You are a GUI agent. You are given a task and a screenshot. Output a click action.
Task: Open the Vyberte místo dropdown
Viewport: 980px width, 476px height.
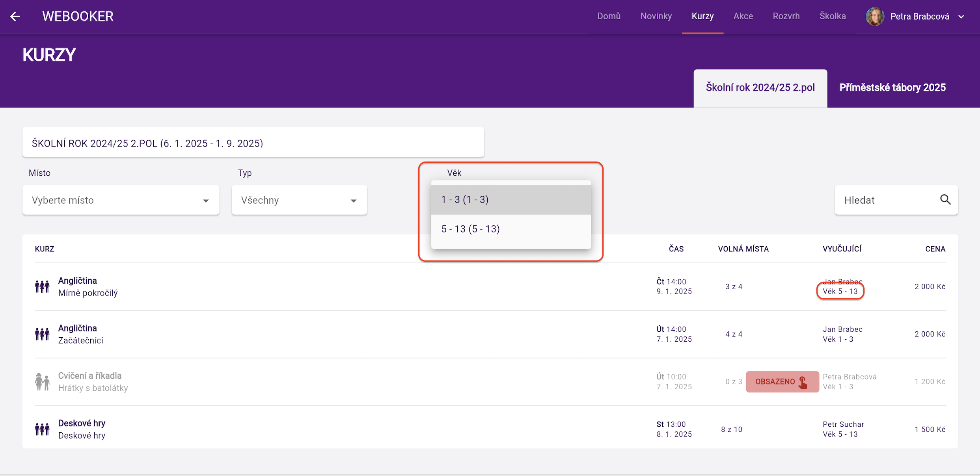[121, 200]
